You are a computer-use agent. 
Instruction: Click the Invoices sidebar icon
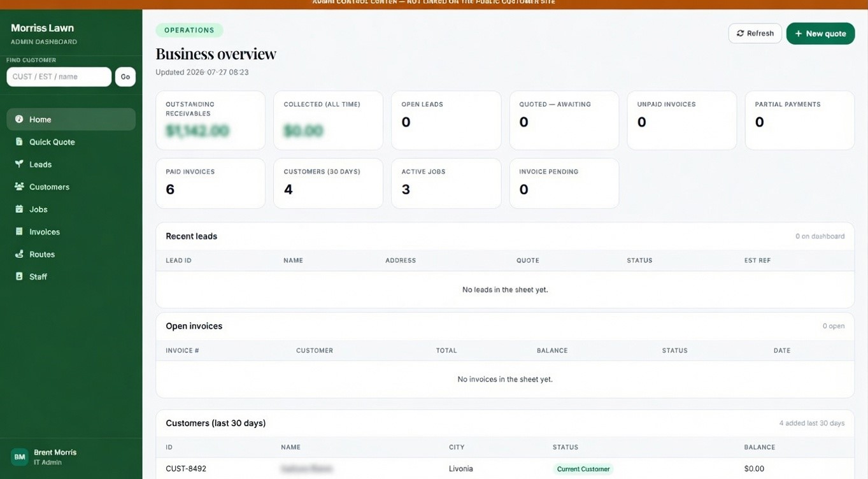point(19,231)
